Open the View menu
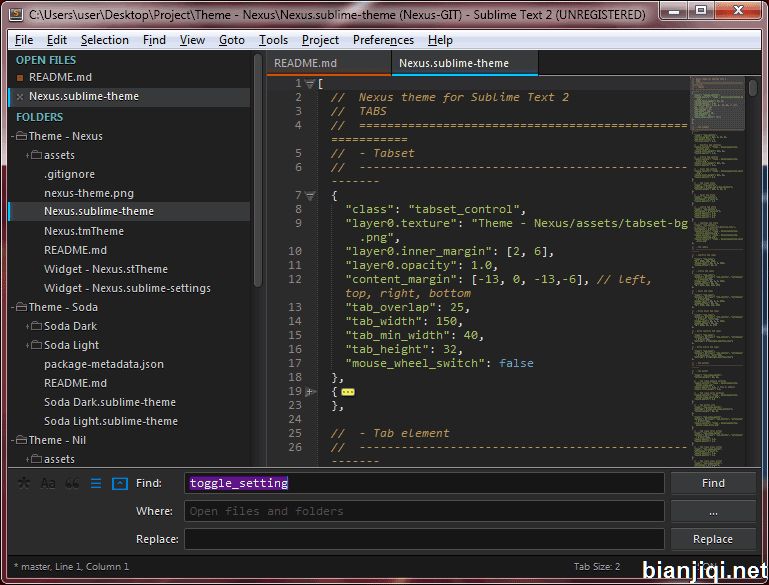This screenshot has width=769, height=585. (x=192, y=40)
